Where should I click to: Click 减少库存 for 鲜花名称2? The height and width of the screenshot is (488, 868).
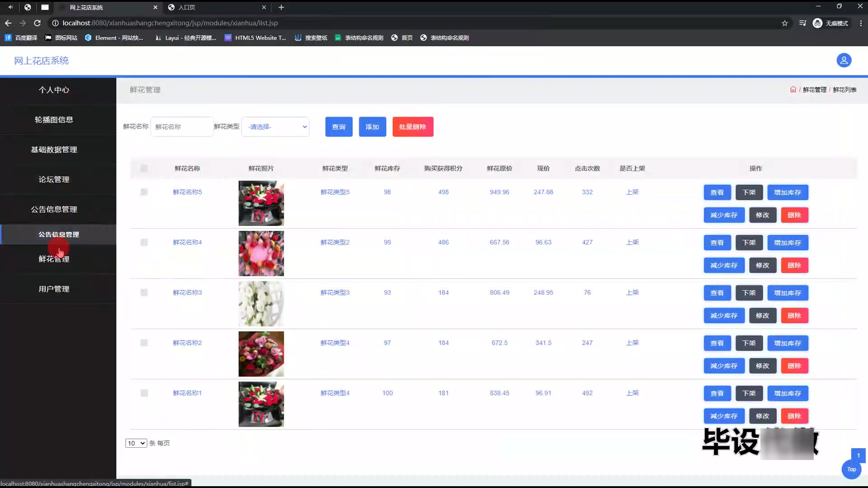(724, 366)
